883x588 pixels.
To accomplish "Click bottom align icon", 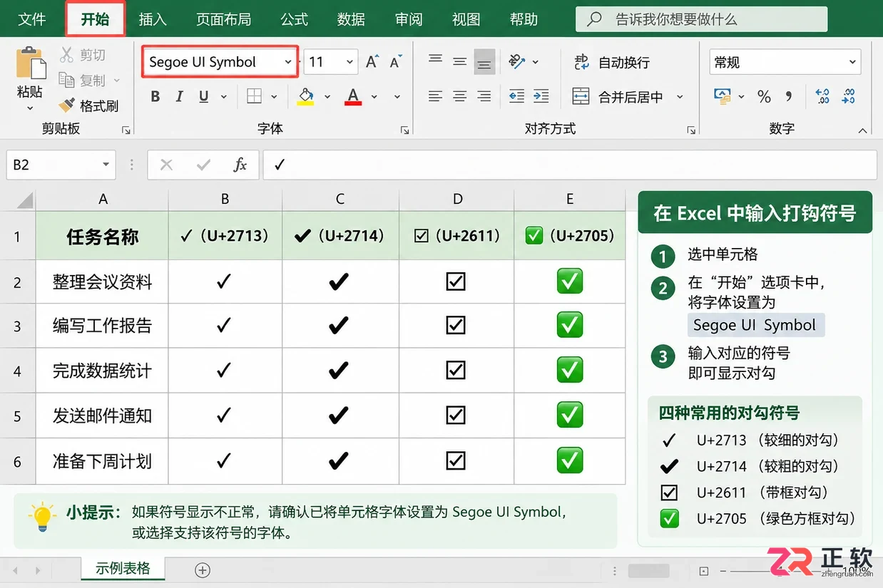I will [484, 63].
